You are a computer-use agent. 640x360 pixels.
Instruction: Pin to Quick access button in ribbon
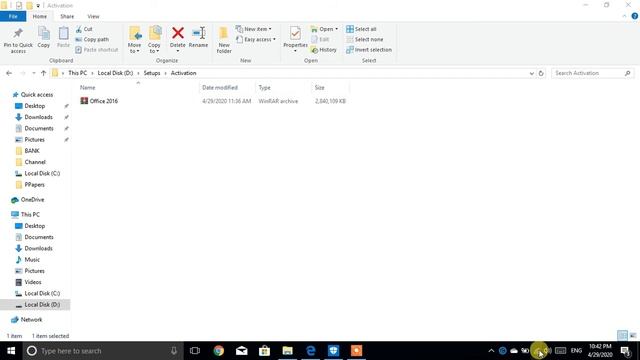(x=18, y=40)
